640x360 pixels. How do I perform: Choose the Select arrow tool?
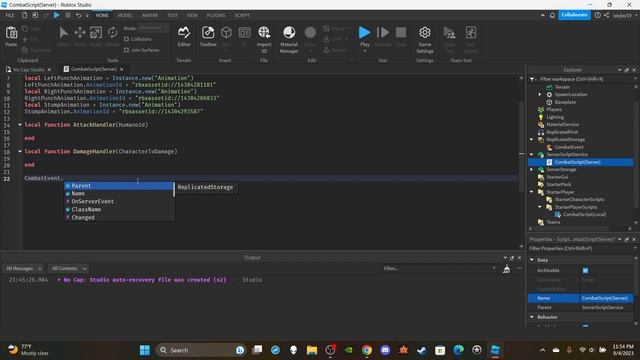[x=64, y=33]
